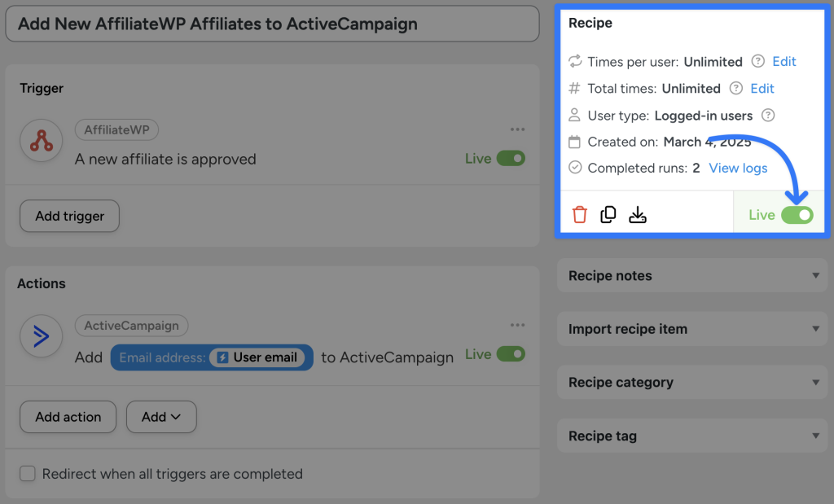Select the export recipe download icon
834x504 pixels.
pos(638,214)
